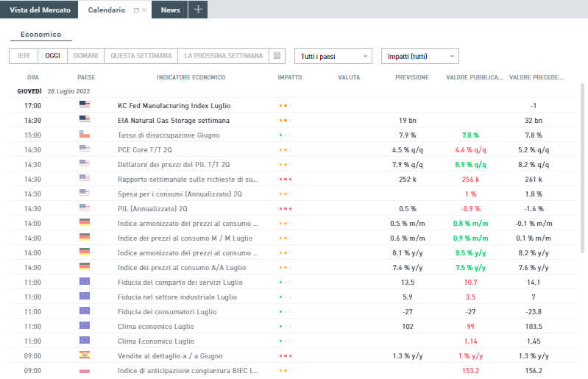Expand the Tutti i paesi dropdown
The height and width of the screenshot is (379, 588).
(x=333, y=56)
